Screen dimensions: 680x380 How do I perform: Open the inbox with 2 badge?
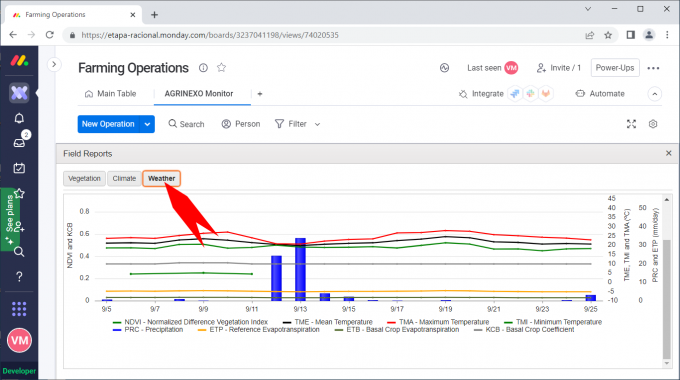[19, 142]
